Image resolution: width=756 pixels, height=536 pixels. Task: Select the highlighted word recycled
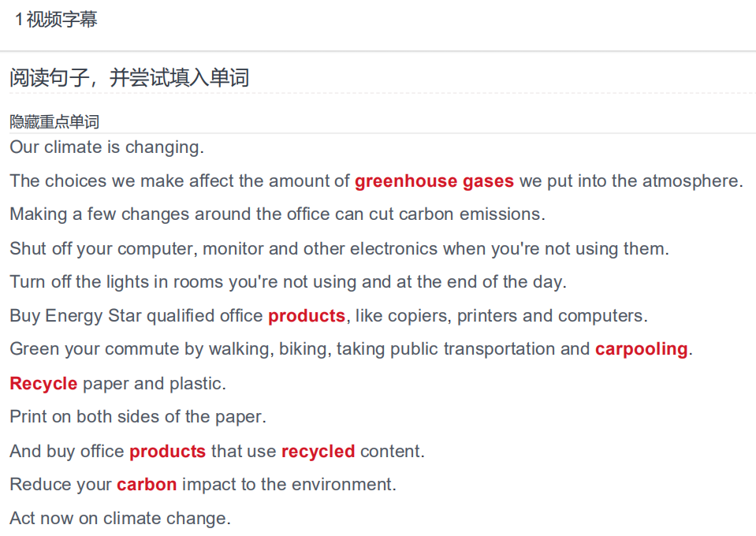click(318, 452)
